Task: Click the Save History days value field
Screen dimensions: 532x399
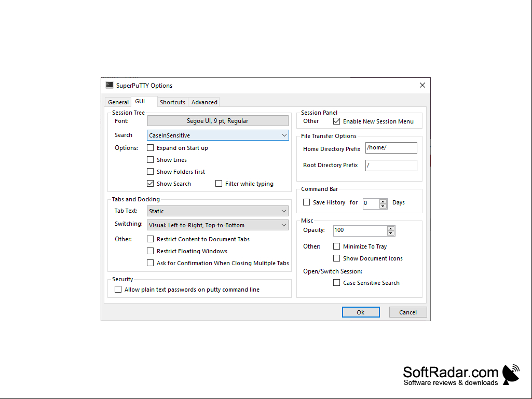Action: click(371, 203)
